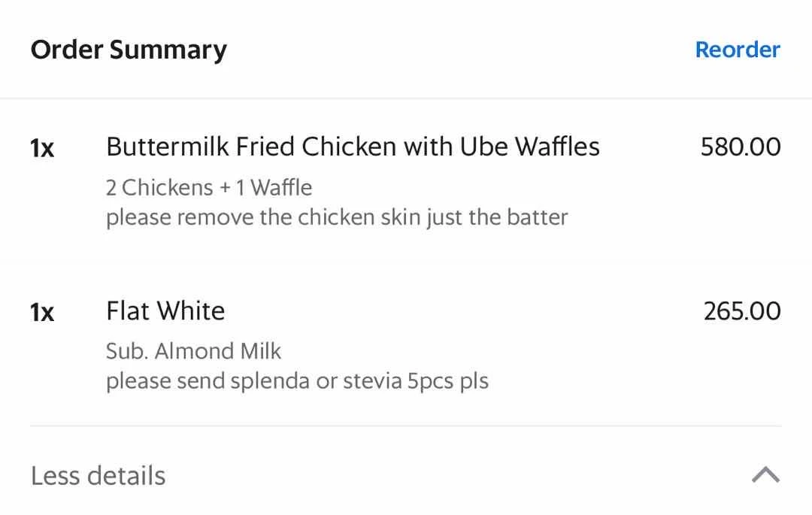Click the 1x quantity next to Flat White
Image resolution: width=812 pixels, height=515 pixels.
click(41, 313)
